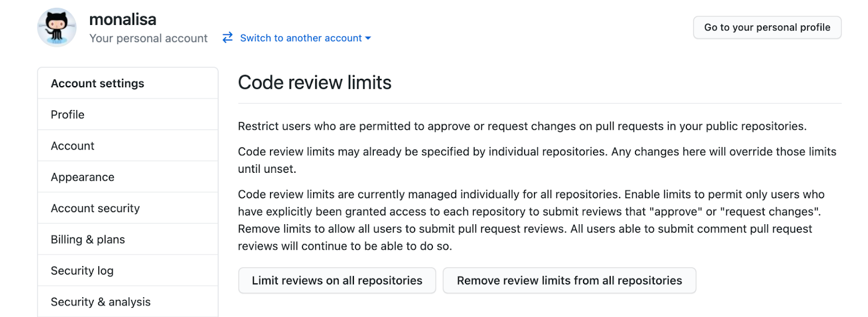
Task: Select Appearance in the sidebar
Action: (x=128, y=177)
